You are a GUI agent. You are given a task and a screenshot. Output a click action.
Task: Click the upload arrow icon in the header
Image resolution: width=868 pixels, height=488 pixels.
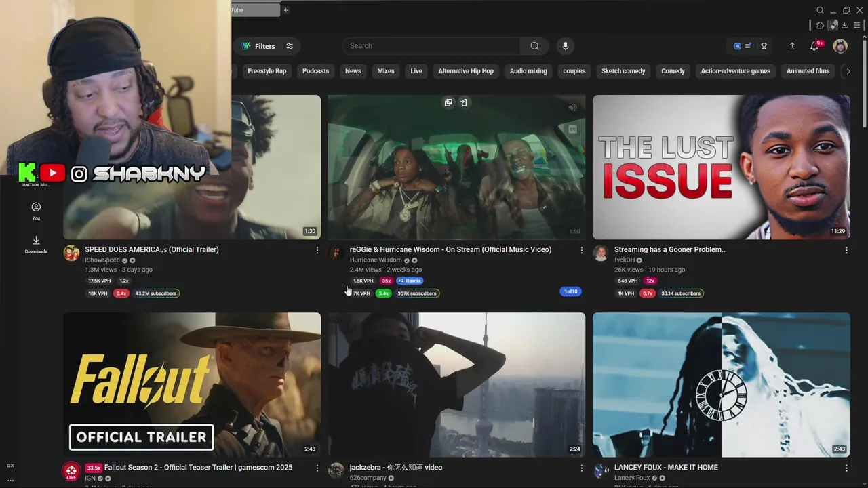792,46
